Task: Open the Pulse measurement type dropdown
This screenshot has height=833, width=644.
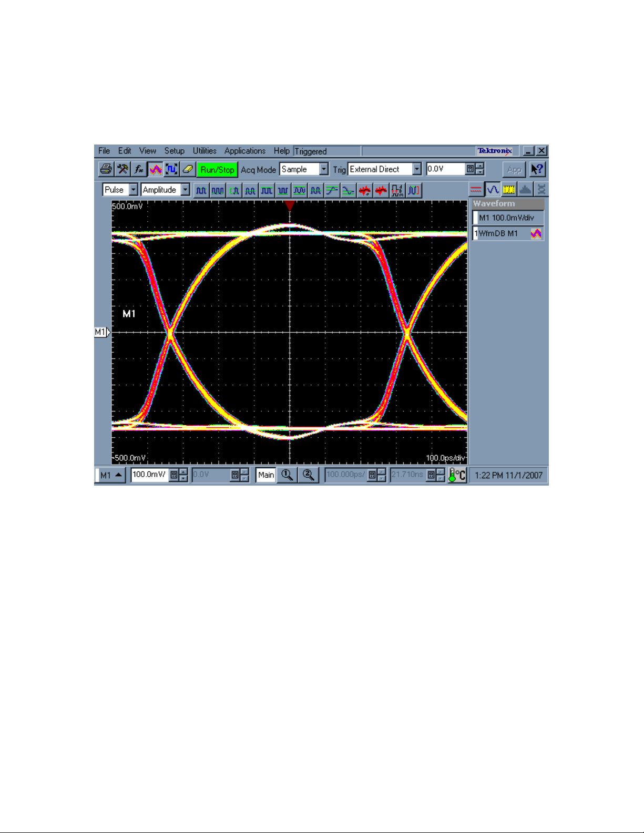Action: click(x=120, y=190)
